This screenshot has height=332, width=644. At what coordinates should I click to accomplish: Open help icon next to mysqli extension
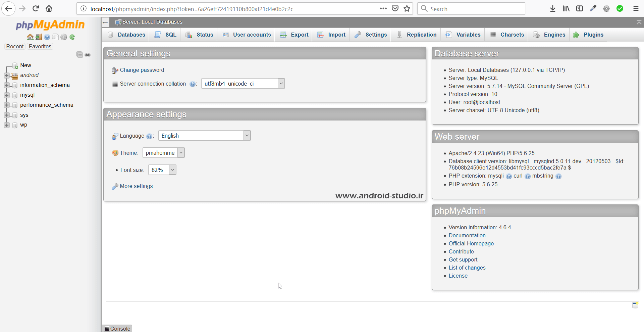tap(509, 176)
